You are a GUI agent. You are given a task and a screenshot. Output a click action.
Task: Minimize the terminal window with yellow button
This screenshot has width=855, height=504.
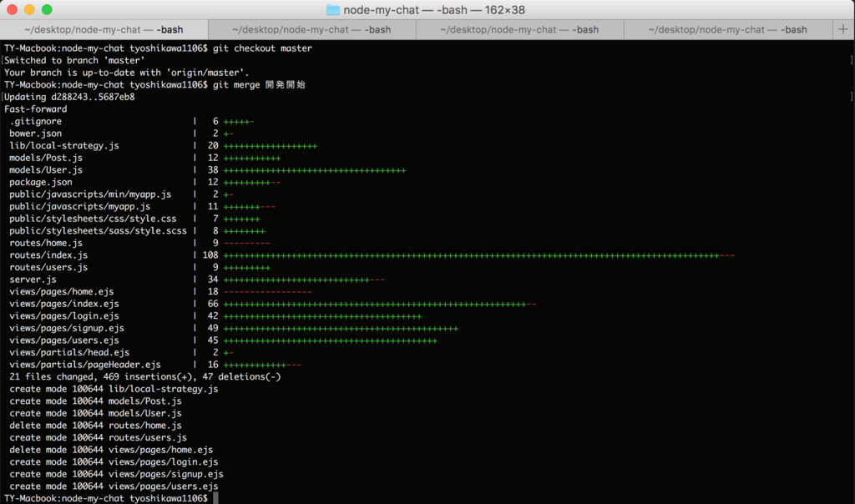[29, 9]
